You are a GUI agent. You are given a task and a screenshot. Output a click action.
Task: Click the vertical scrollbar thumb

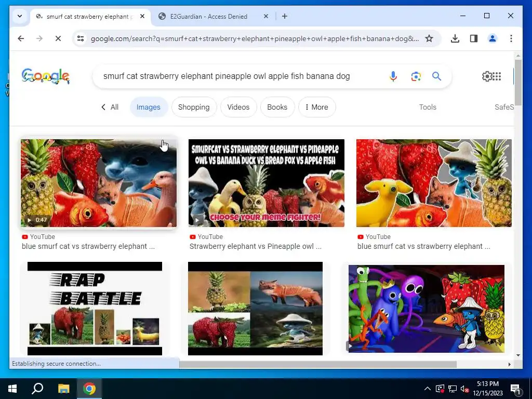[518, 83]
